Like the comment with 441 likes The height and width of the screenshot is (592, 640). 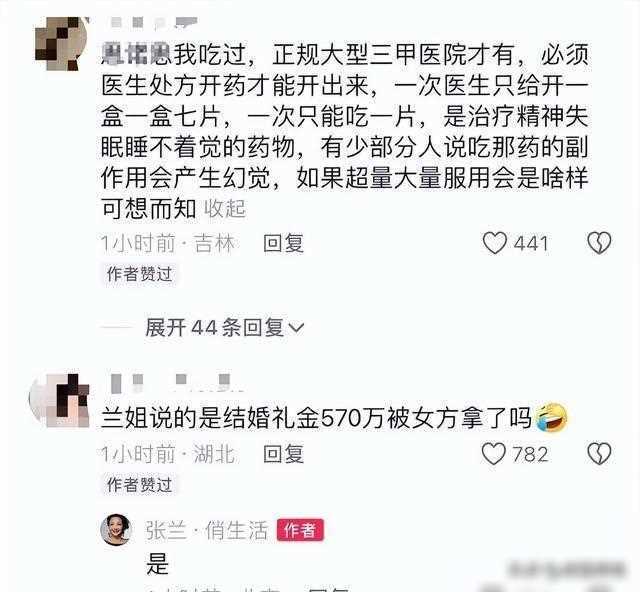tap(495, 243)
